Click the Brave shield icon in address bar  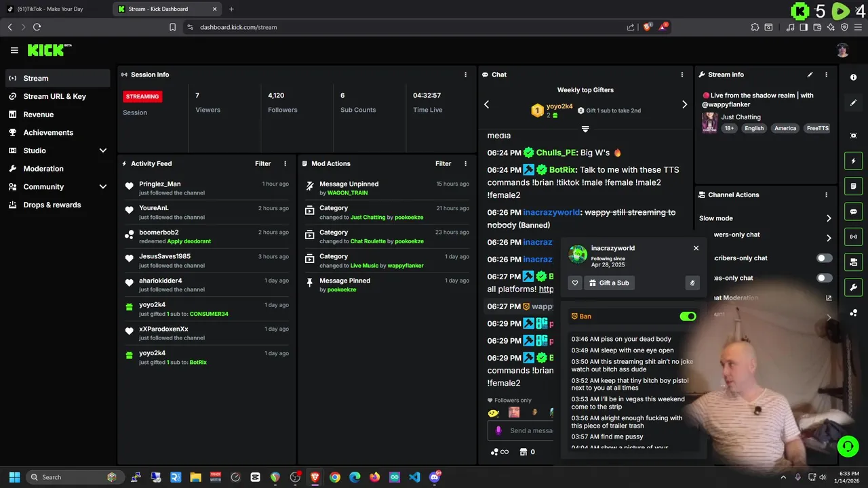[x=647, y=27]
